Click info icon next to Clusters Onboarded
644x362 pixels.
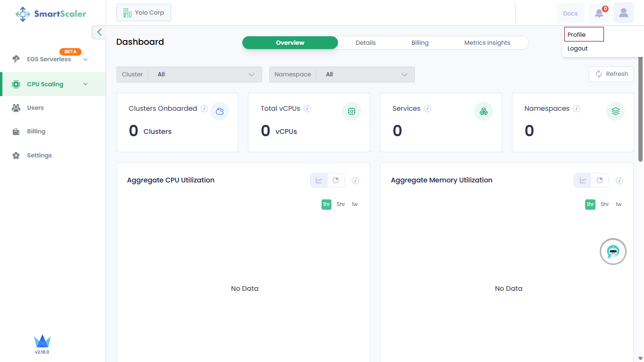204,108
